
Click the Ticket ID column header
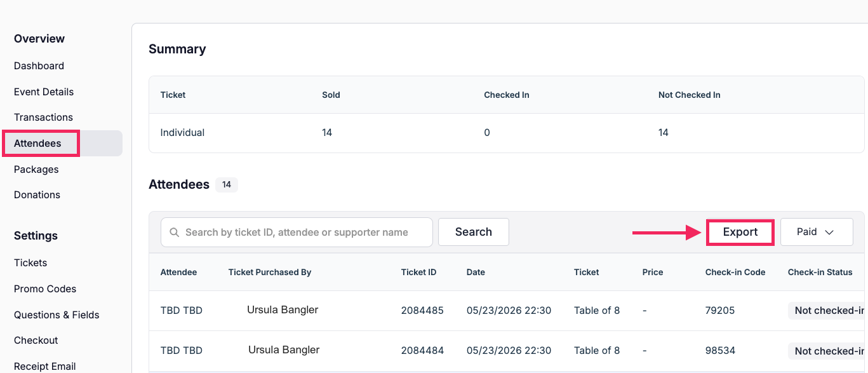(418, 272)
